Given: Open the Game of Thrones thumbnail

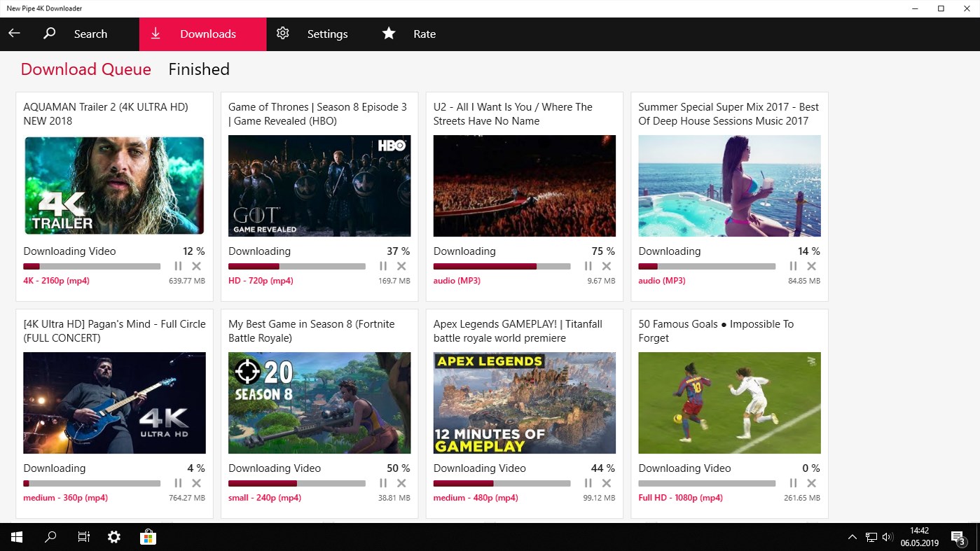Looking at the screenshot, I should (x=319, y=186).
